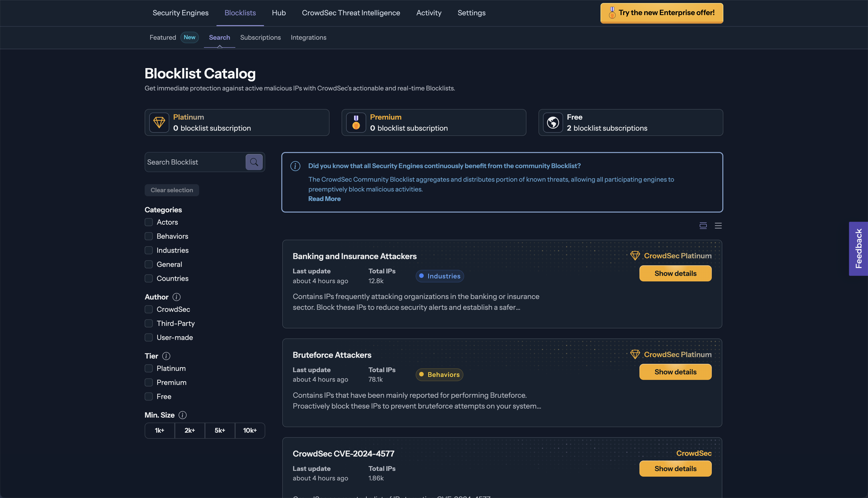Click the Platinum diamond tier icon
868x498 pixels.
coord(159,122)
